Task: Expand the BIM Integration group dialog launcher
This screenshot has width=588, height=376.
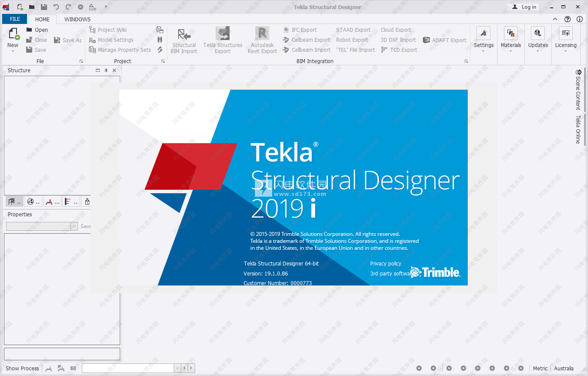Action: 466,61
